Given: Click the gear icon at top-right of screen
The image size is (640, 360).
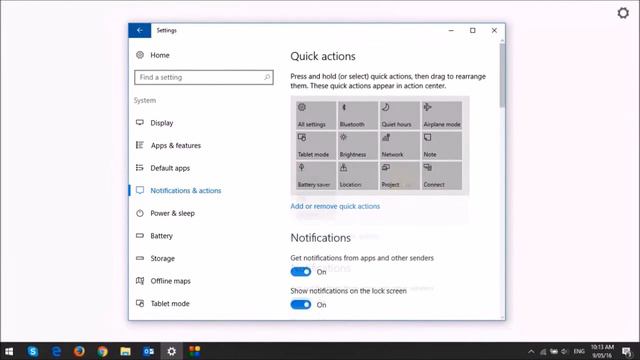Looking at the screenshot, I should point(623,13).
